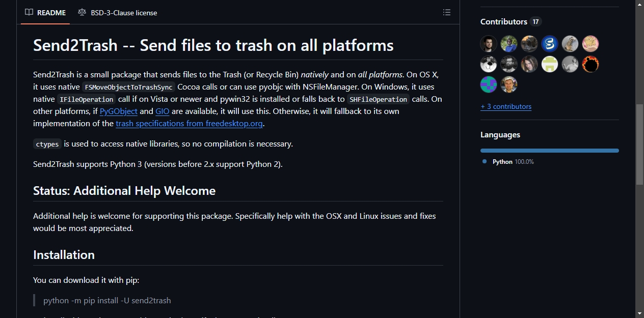Switch to the README tab
Viewport: 644px width, 318px height.
tap(45, 12)
